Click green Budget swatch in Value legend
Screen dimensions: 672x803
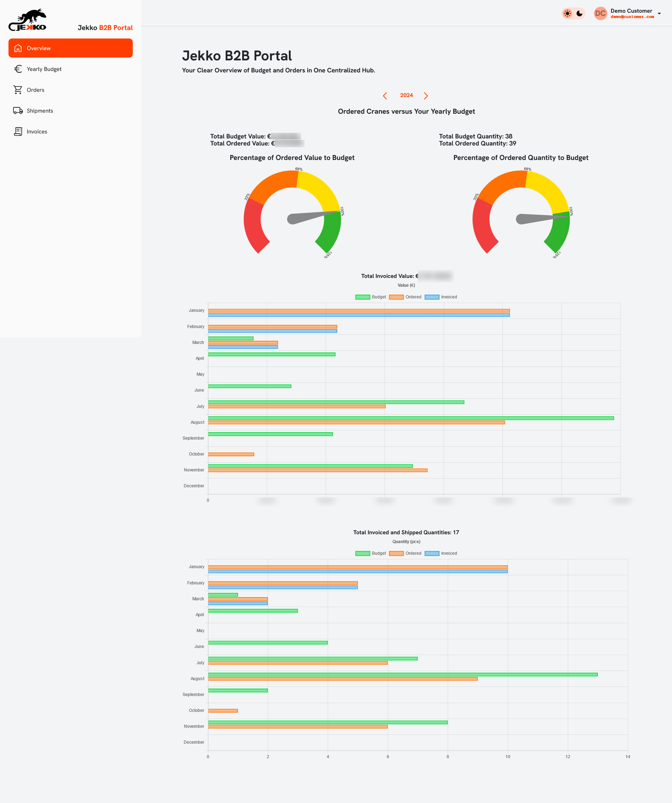363,297
